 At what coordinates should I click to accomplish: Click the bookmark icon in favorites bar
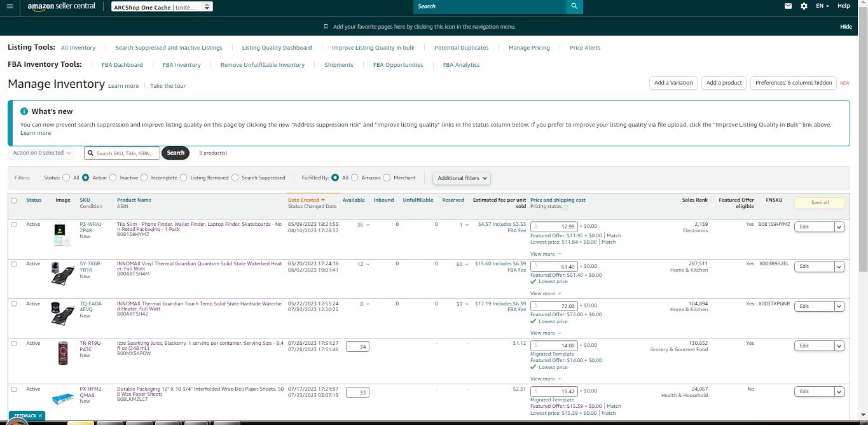click(326, 27)
